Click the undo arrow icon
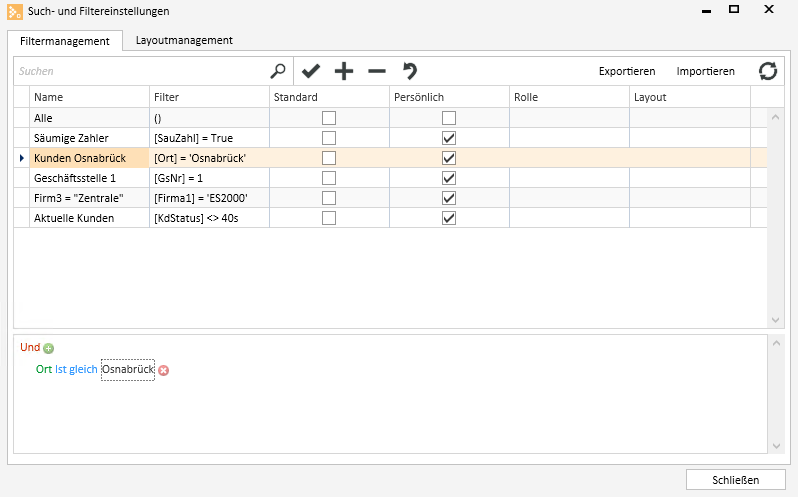The width and height of the screenshot is (798, 497). (409, 71)
